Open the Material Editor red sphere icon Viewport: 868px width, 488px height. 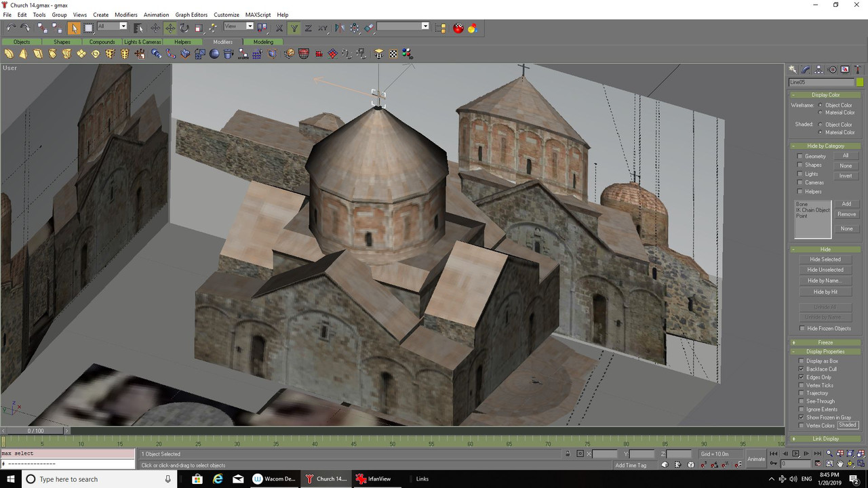click(x=458, y=28)
